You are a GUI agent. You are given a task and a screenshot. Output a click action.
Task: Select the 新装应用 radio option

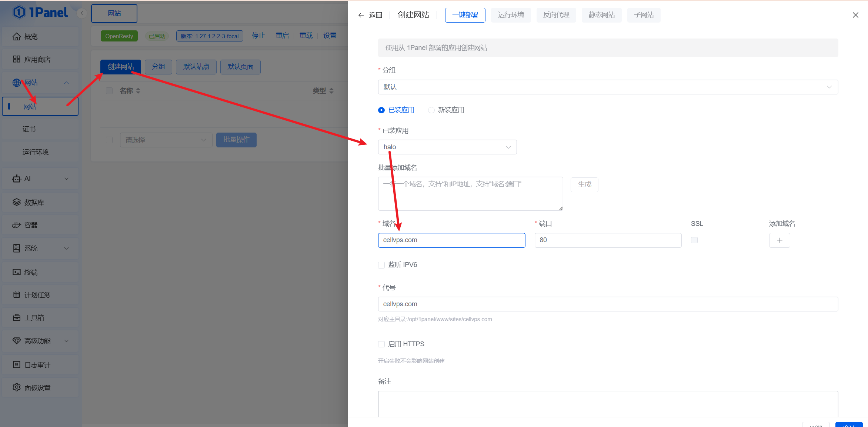click(x=431, y=110)
